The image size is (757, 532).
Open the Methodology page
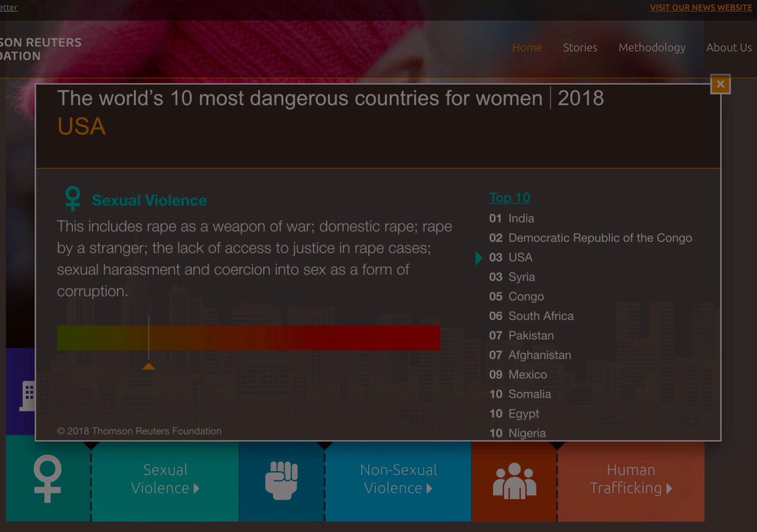[652, 47]
